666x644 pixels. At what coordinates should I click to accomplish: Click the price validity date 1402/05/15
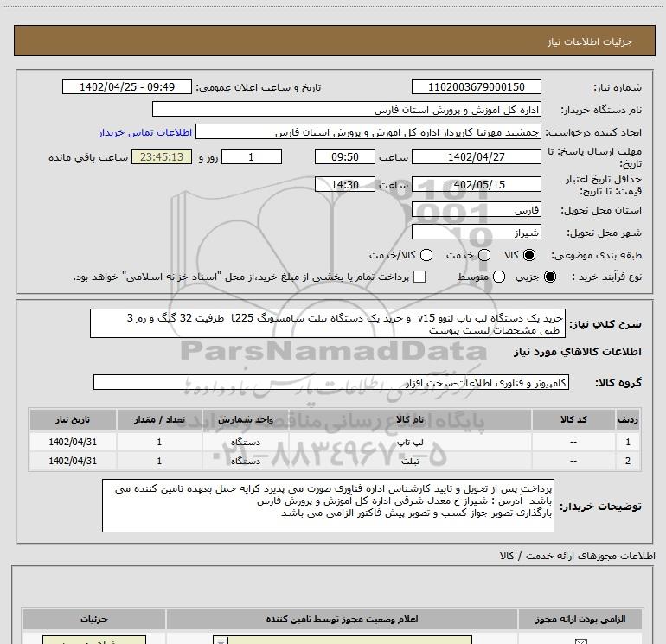coord(476,185)
